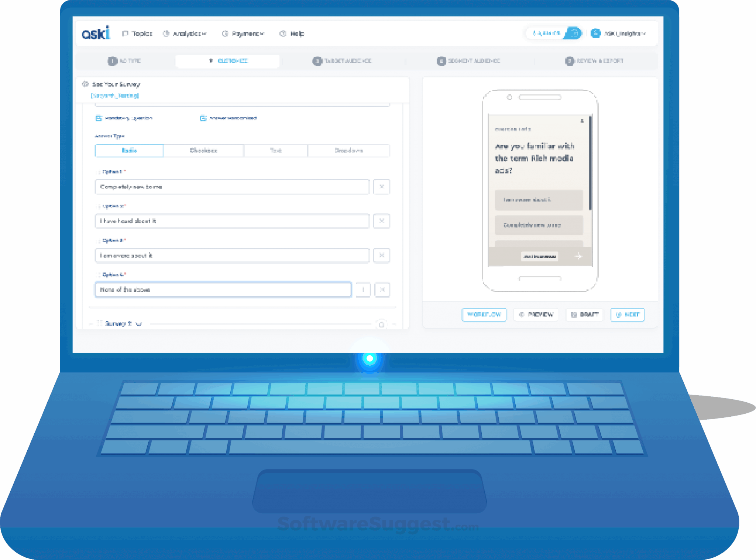Toggle the Mandatory Question checkbox

pos(99,118)
